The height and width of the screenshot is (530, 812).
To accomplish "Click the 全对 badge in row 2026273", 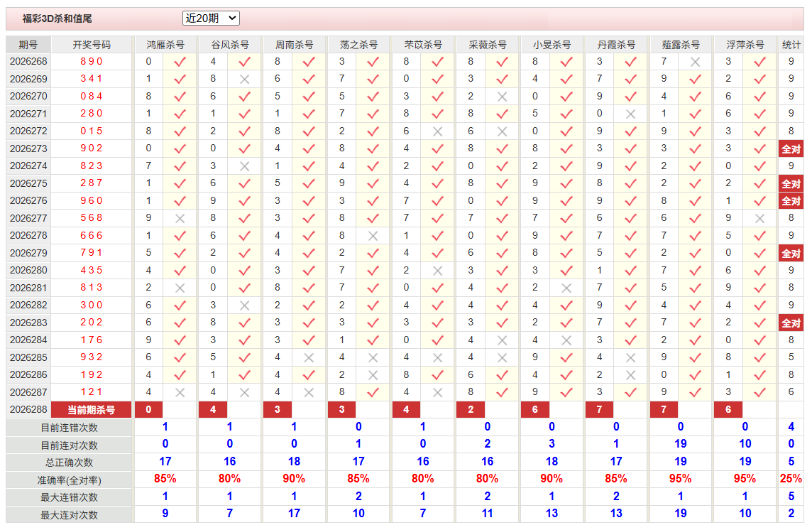I will click(x=791, y=148).
